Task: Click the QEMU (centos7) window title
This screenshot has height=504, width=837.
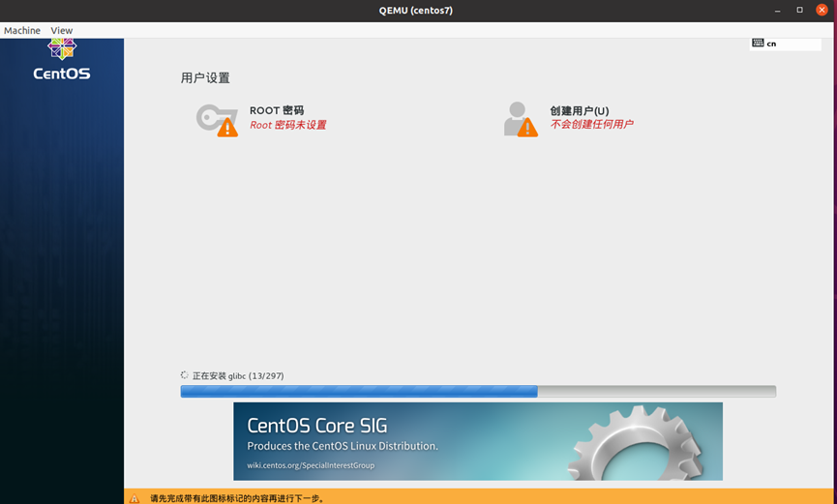Action: pos(416,10)
